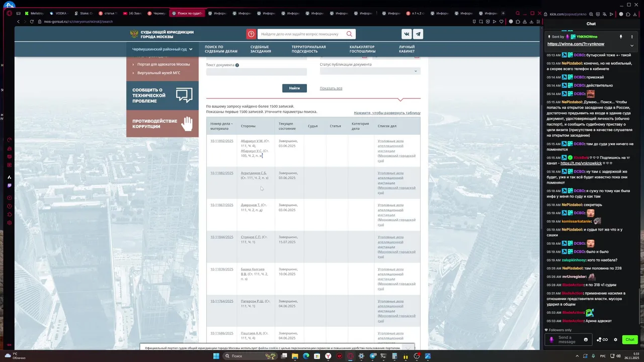This screenshot has width=644, height=362.
Task: Click the РУС keyboard language indicator
Action: (x=604, y=356)
